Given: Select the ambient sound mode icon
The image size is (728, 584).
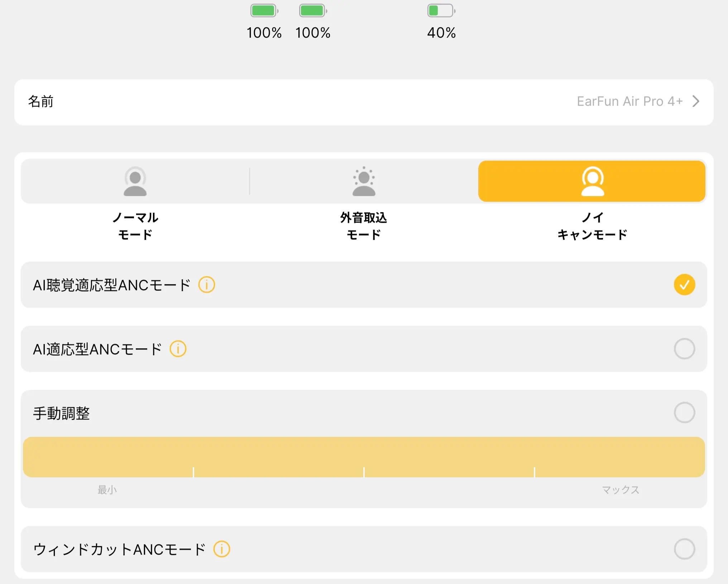Looking at the screenshot, I should click(364, 182).
